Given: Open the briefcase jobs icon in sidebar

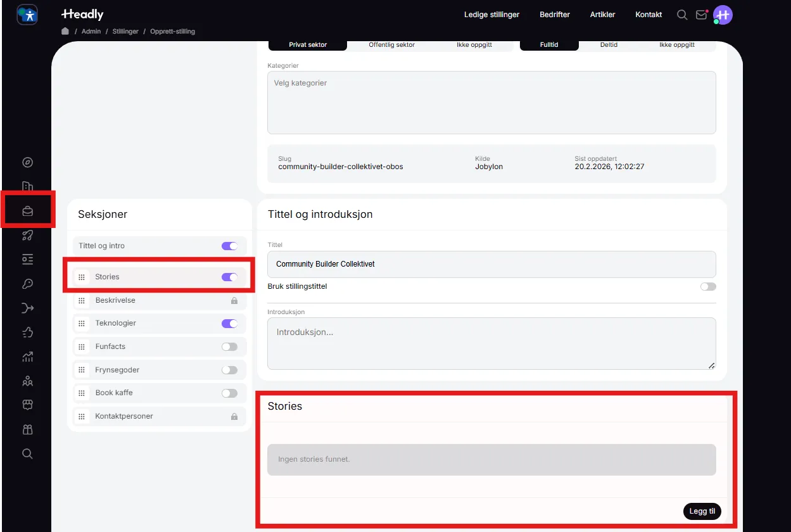Looking at the screenshot, I should [27, 211].
